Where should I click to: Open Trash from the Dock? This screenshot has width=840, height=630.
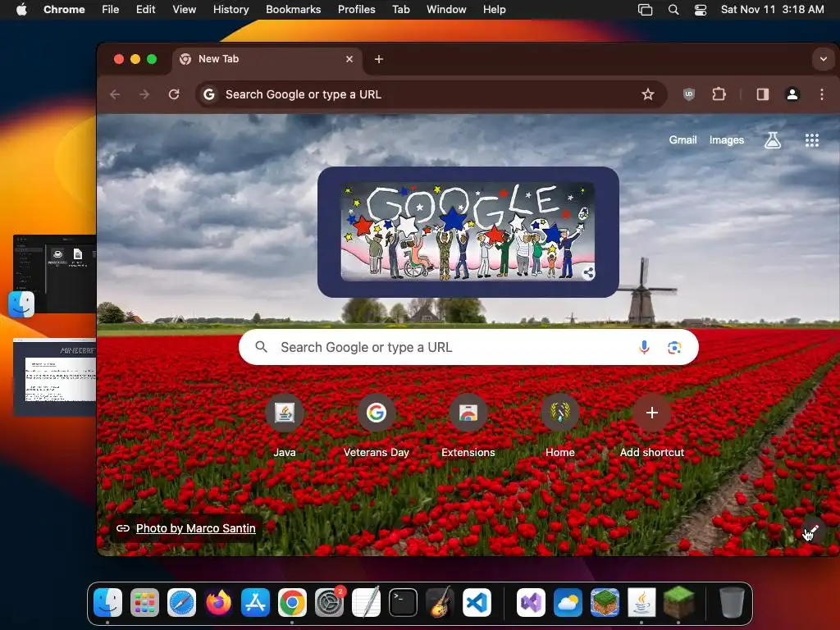[x=732, y=602]
